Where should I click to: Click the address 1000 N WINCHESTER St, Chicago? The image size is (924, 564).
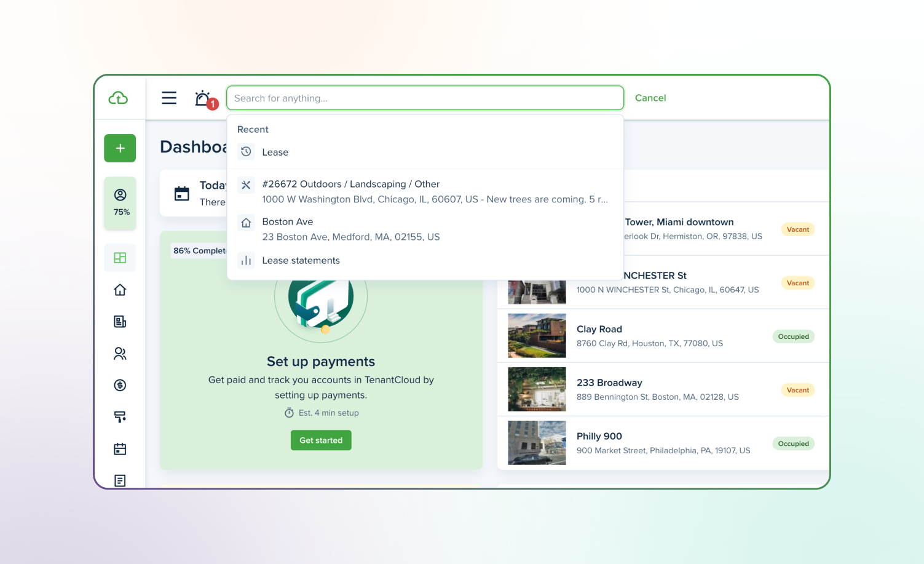[668, 290]
